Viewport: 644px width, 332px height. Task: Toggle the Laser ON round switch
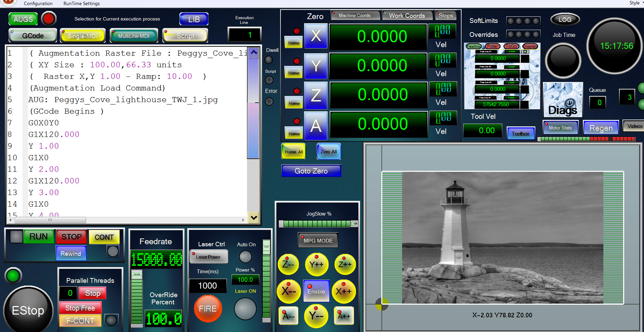245,308
